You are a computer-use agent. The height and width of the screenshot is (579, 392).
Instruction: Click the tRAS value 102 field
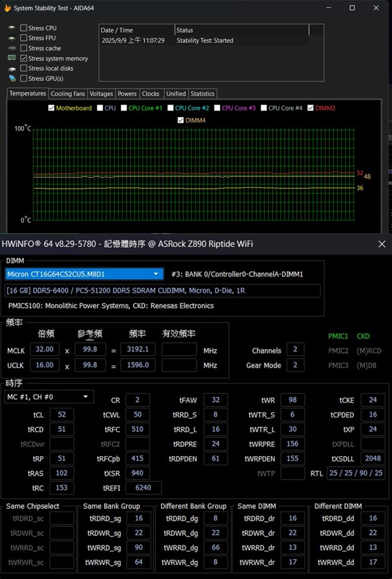click(x=61, y=474)
